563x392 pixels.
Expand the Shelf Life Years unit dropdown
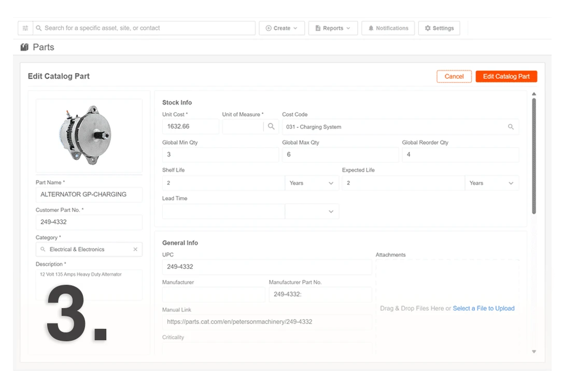(312, 183)
